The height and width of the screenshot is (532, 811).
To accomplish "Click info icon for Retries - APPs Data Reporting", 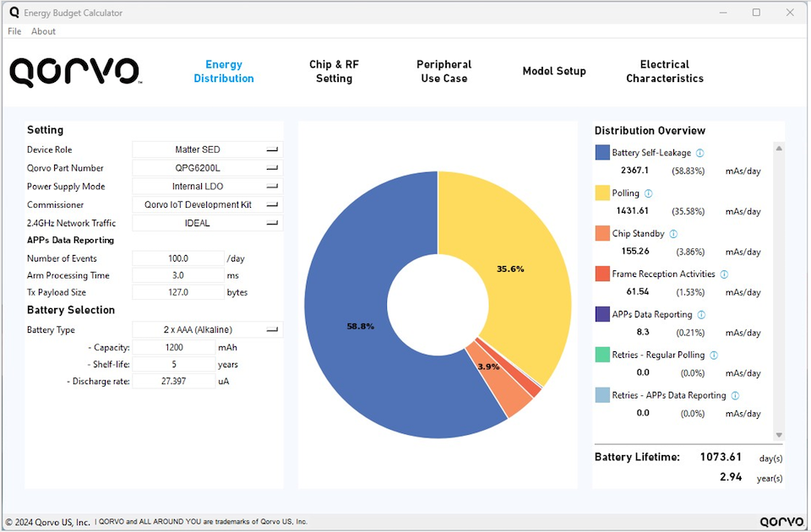I will click(x=735, y=396).
